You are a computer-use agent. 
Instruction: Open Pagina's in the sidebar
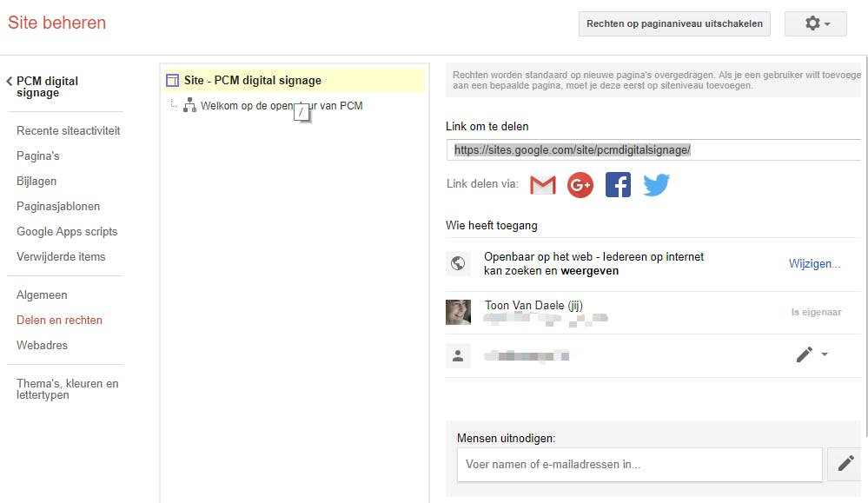click(38, 156)
